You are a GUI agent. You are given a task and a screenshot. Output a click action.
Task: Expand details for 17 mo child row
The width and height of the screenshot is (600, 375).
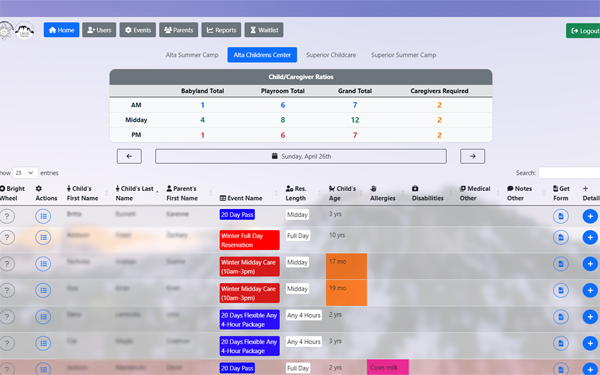(x=590, y=264)
